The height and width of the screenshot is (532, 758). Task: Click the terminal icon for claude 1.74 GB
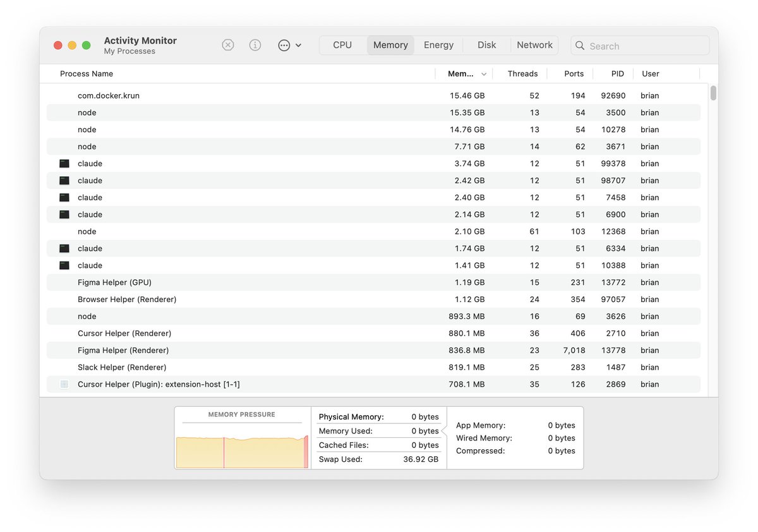64,249
